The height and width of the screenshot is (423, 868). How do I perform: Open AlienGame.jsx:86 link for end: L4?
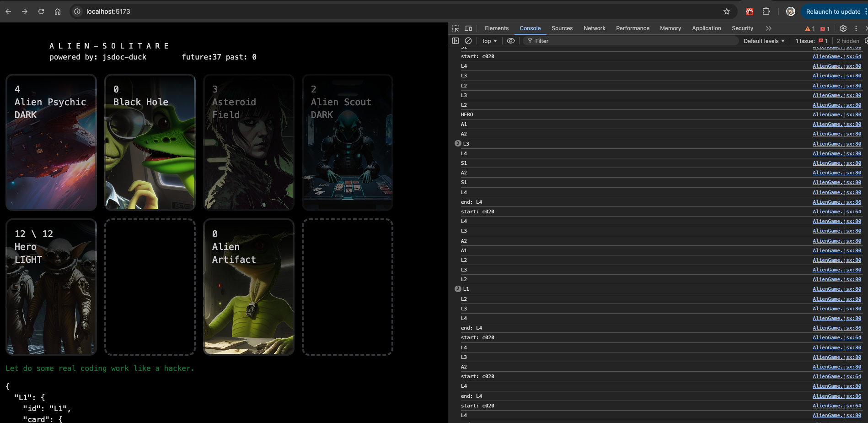coord(836,202)
